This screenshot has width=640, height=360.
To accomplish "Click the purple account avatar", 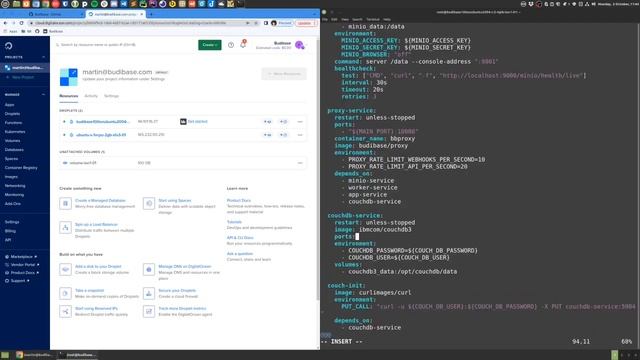I will click(300, 45).
